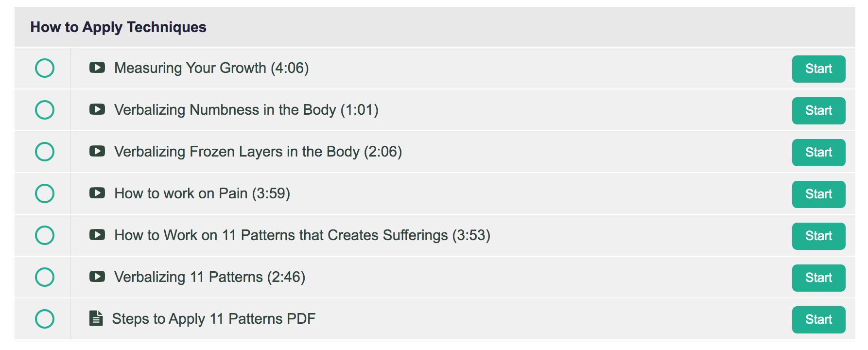Click video icon beside 11 Patterns that Creates Sufferings
This screenshot has width=868, height=350.
(97, 235)
